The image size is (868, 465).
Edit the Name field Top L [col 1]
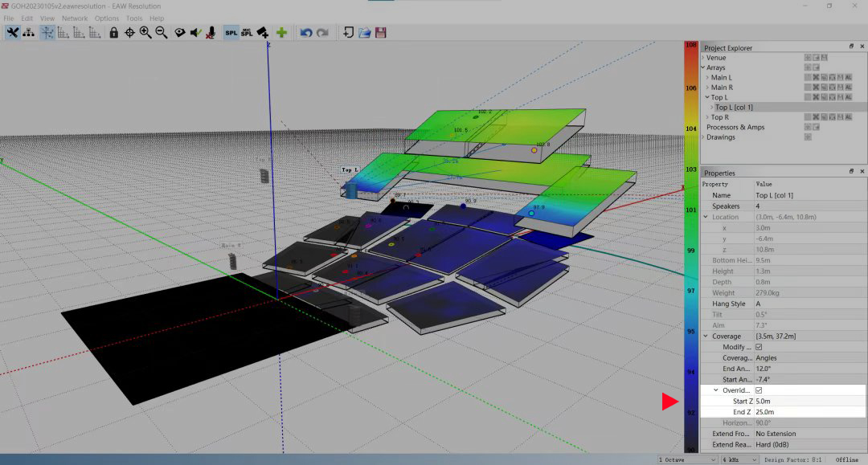click(810, 195)
